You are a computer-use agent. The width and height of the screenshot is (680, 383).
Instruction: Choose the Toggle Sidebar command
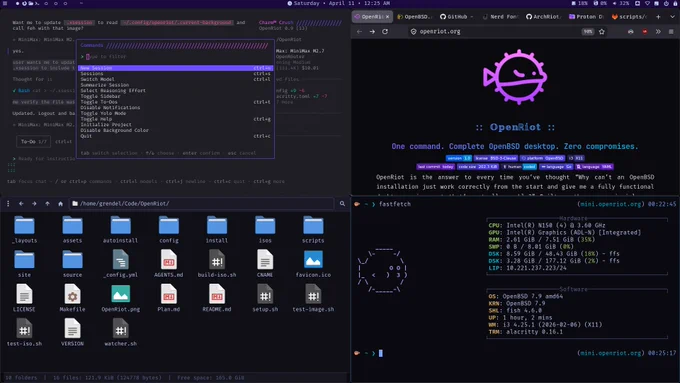[x=176, y=96]
